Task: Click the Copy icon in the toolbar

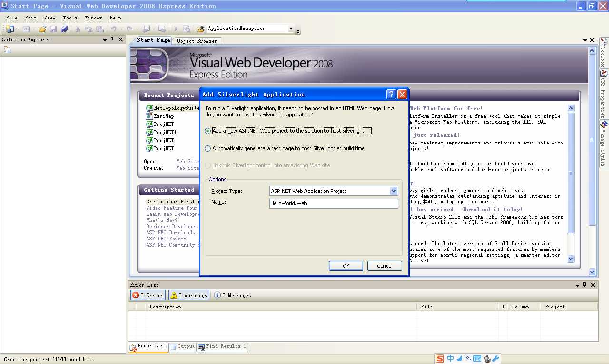Action: [88, 29]
